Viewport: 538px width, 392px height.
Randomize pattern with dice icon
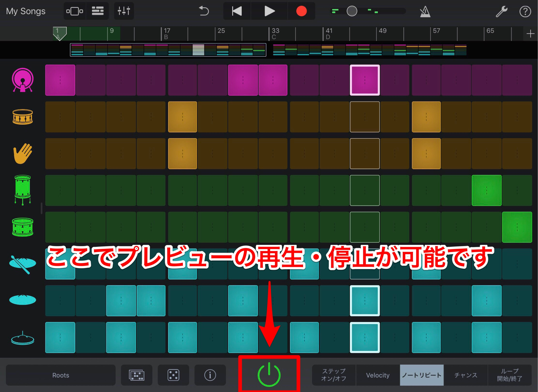[173, 375]
